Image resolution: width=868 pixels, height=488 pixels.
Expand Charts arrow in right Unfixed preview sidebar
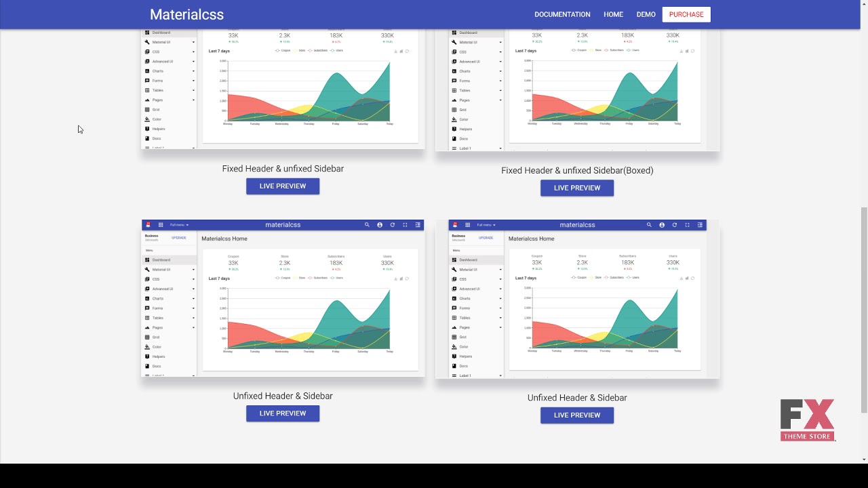pyautogui.click(x=500, y=299)
